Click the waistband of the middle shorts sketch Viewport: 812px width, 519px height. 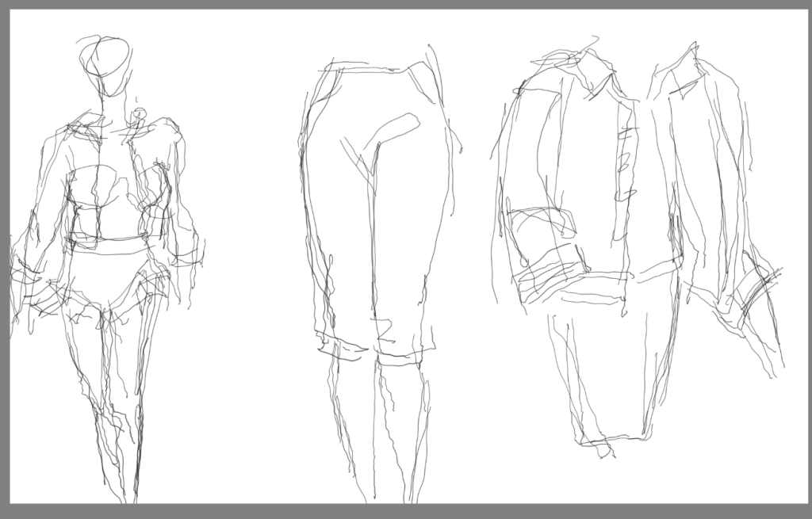pos(375,68)
